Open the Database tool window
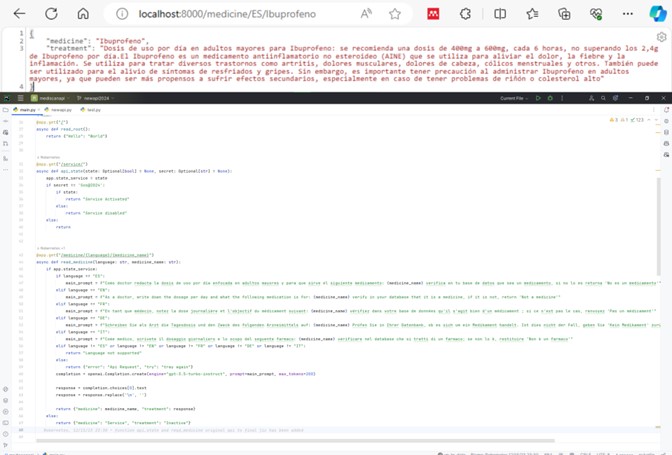 666,132
